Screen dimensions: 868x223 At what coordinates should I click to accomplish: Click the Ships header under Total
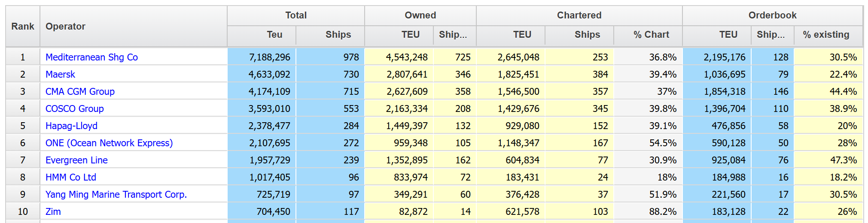pyautogui.click(x=338, y=35)
